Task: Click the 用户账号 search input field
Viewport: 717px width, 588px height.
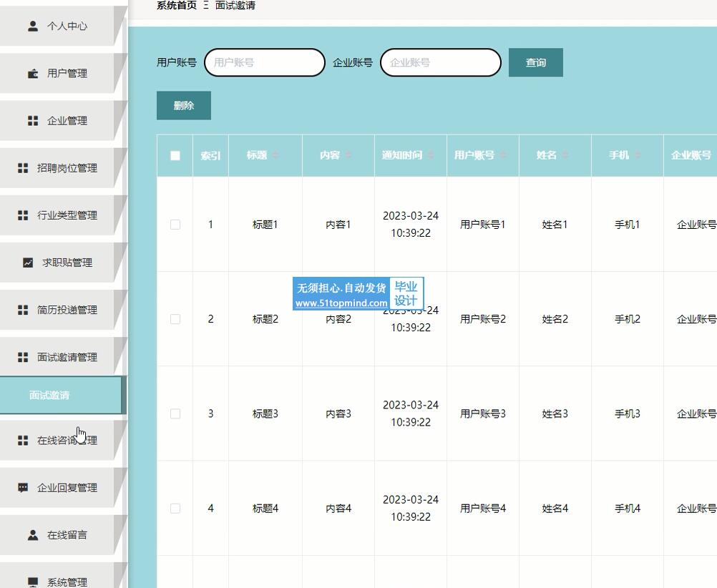Action: 265,63
